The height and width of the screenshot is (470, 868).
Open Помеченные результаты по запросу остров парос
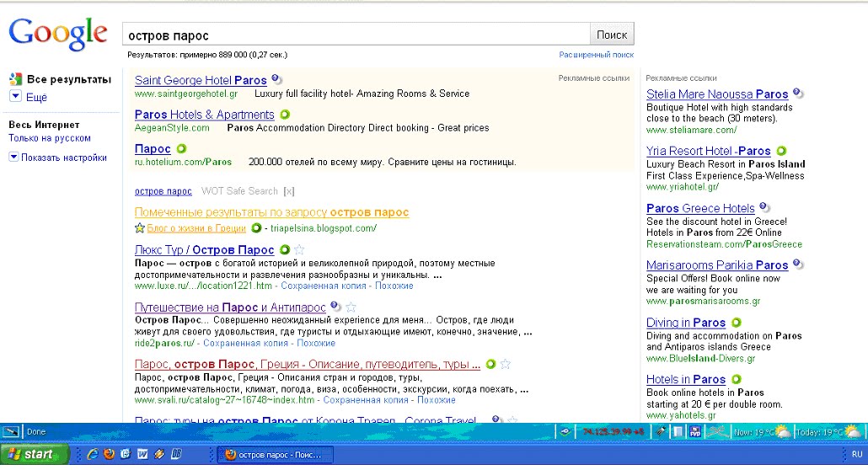point(272,212)
